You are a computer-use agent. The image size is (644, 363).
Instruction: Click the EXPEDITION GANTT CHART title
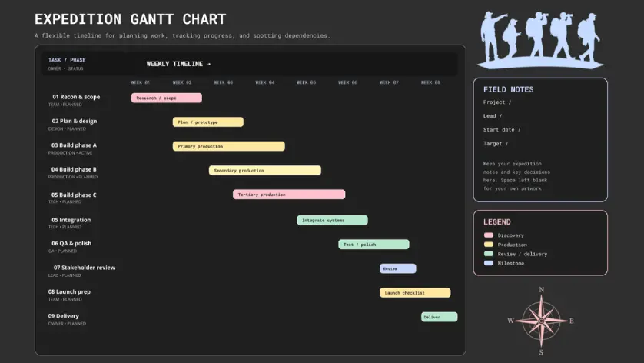click(x=130, y=19)
